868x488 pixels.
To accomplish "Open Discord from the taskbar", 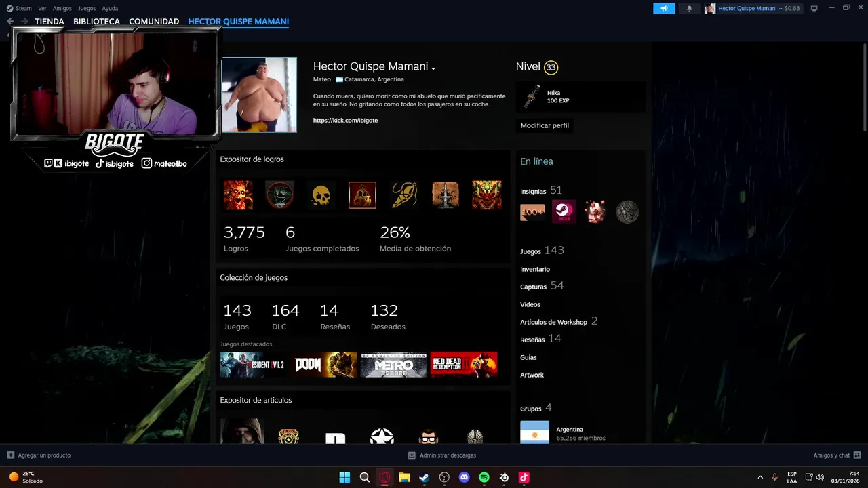I will (464, 477).
